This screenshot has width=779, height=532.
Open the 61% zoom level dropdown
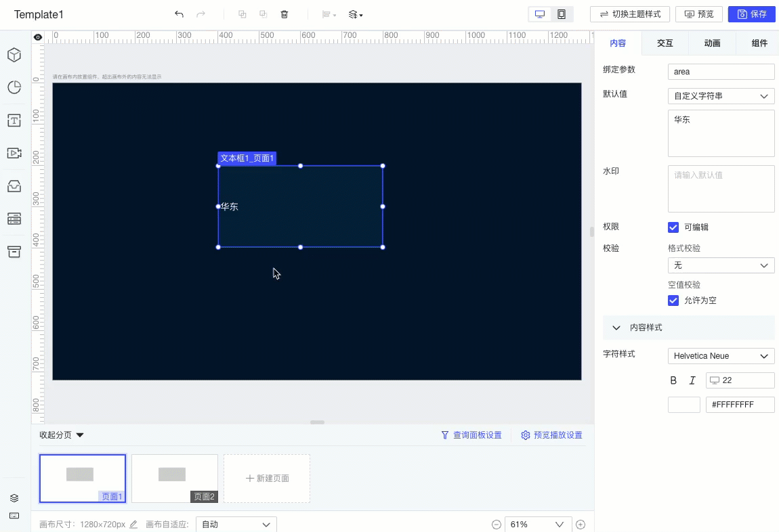click(538, 525)
